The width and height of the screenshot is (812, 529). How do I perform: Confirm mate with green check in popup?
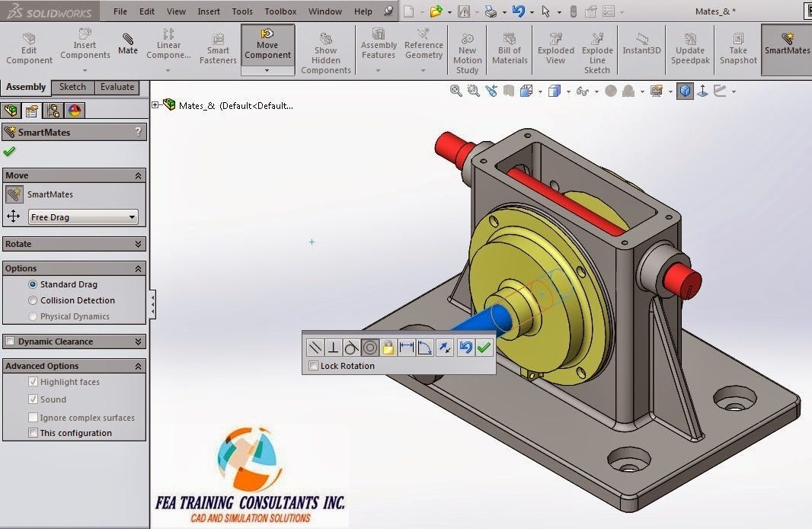tap(484, 347)
